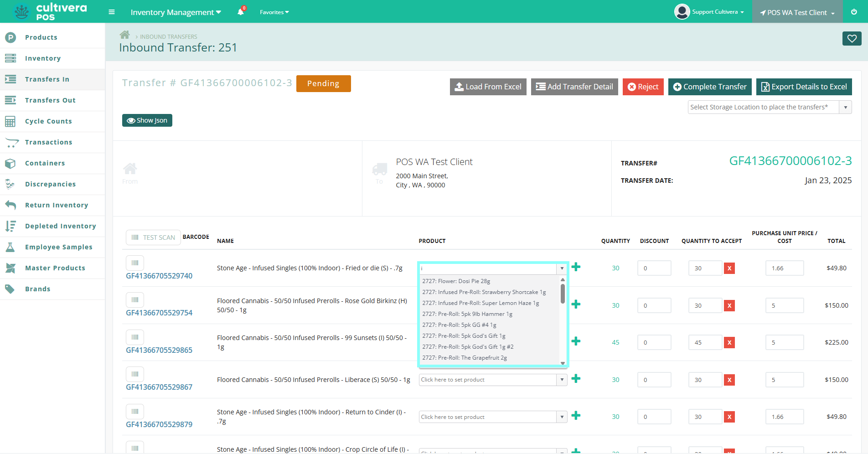Click Show Json button
868x454 pixels.
(147, 120)
